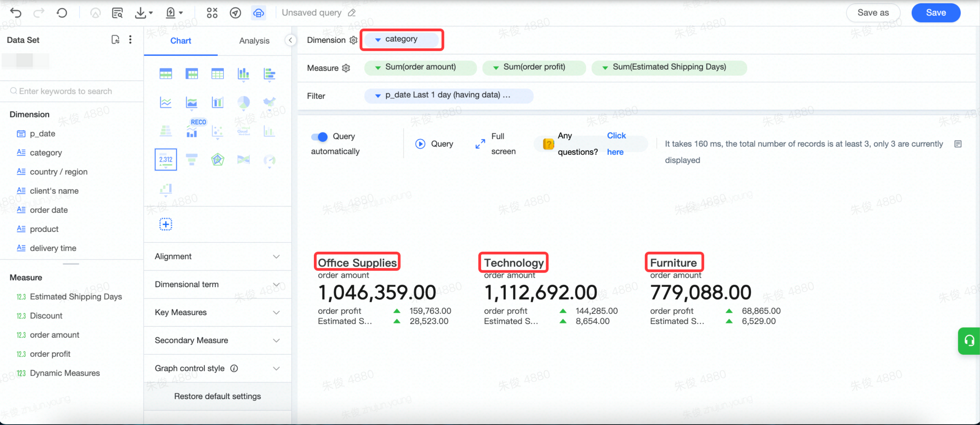Expand the Alignment section

click(x=217, y=257)
